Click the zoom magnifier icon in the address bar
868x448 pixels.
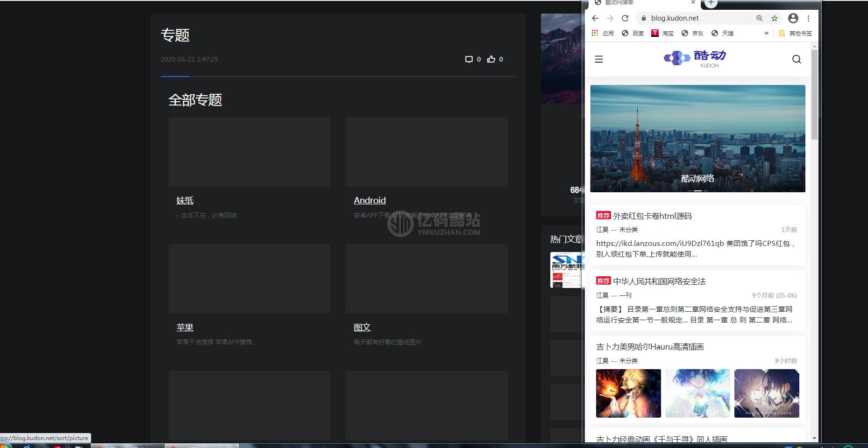pos(760,18)
